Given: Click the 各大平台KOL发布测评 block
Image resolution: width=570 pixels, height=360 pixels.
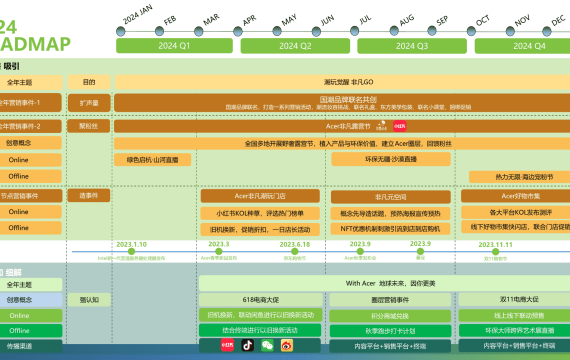Looking at the screenshot, I should click(515, 212).
